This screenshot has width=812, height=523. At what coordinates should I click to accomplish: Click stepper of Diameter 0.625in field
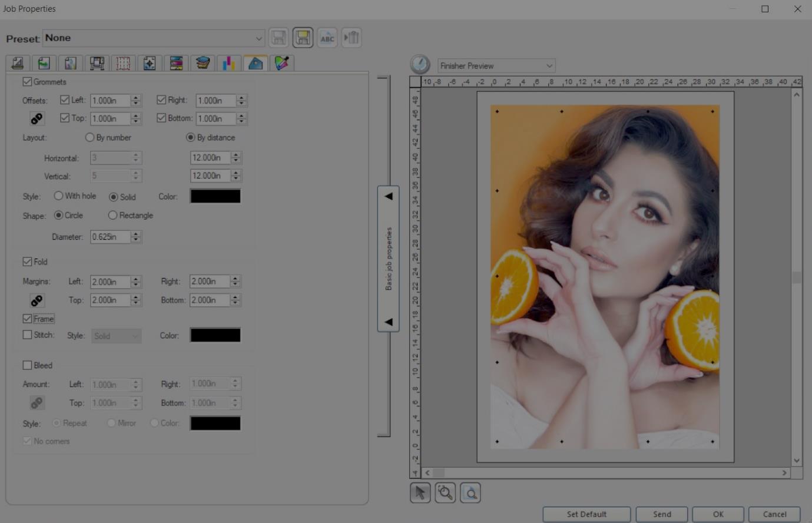click(136, 237)
